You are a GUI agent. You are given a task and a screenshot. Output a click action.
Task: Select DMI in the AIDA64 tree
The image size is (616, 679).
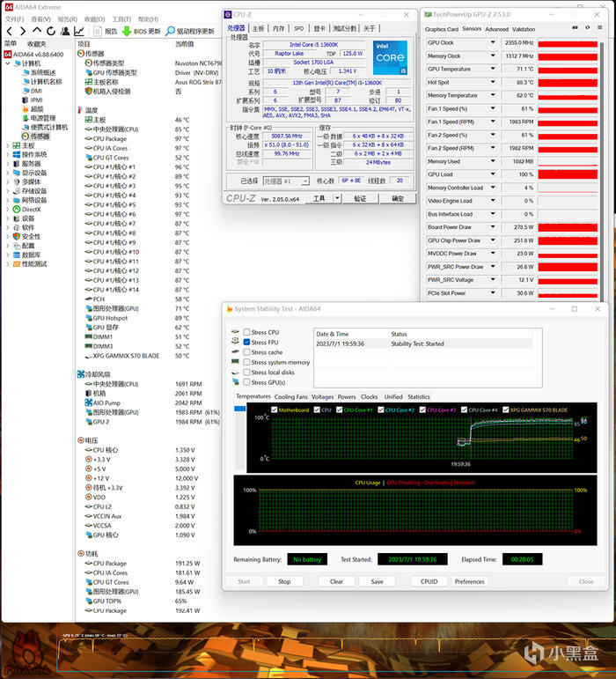(36, 91)
